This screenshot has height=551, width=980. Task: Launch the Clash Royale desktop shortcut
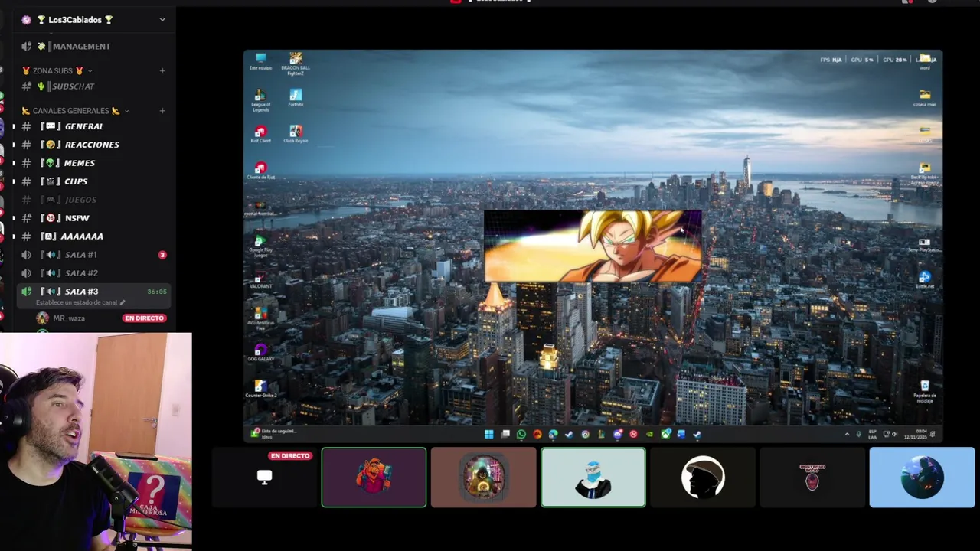point(296,135)
